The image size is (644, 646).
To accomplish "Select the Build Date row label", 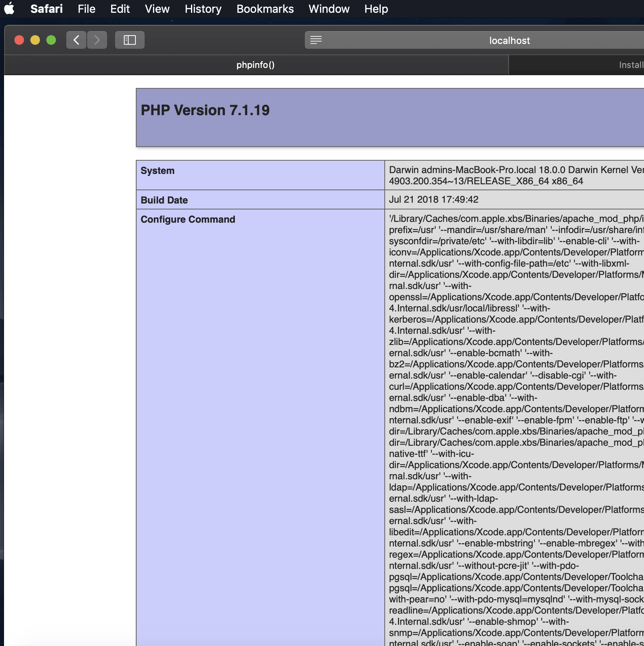I will 164,200.
